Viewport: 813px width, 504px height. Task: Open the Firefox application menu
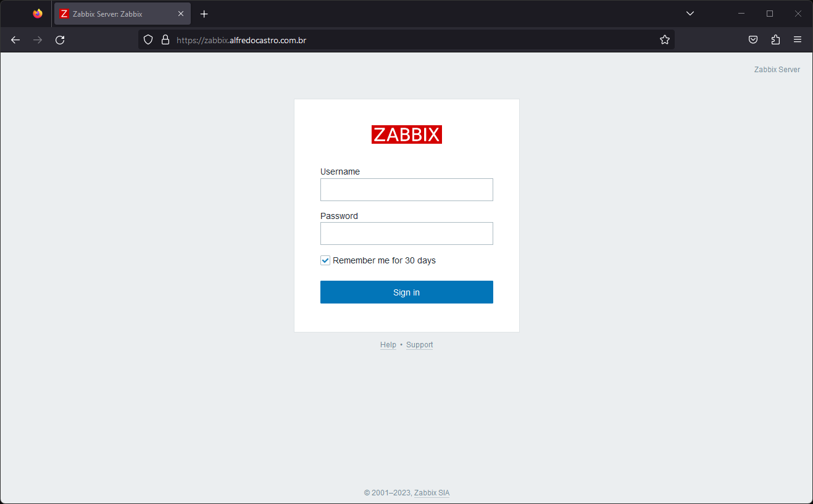pos(798,39)
